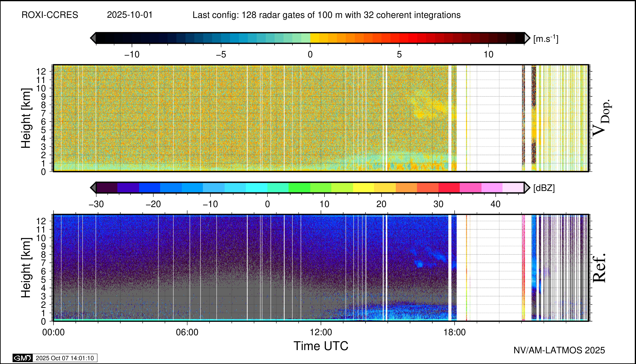The image size is (636, 364).
Task: Click the 12:00 time axis label
Action: (x=321, y=332)
